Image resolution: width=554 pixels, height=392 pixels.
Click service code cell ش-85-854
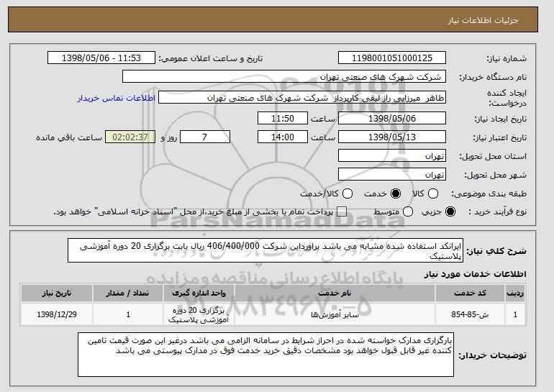point(470,314)
